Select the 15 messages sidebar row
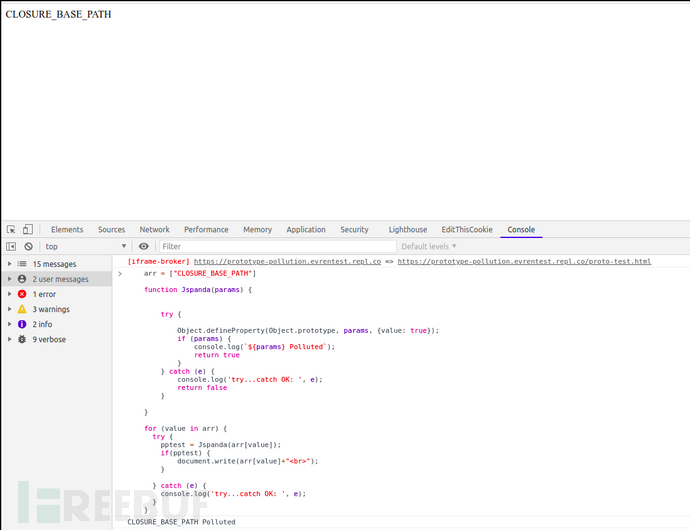The image size is (690, 530). [57, 264]
